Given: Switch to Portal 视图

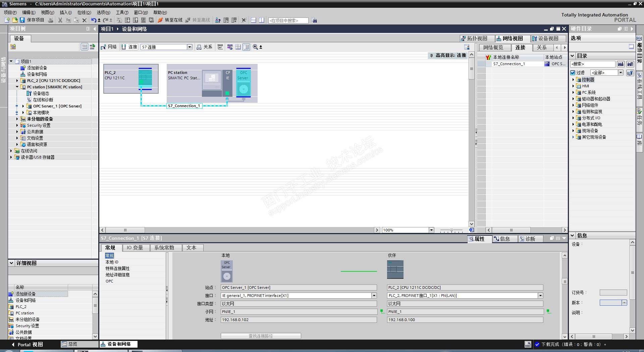Looking at the screenshot, I should (28, 344).
